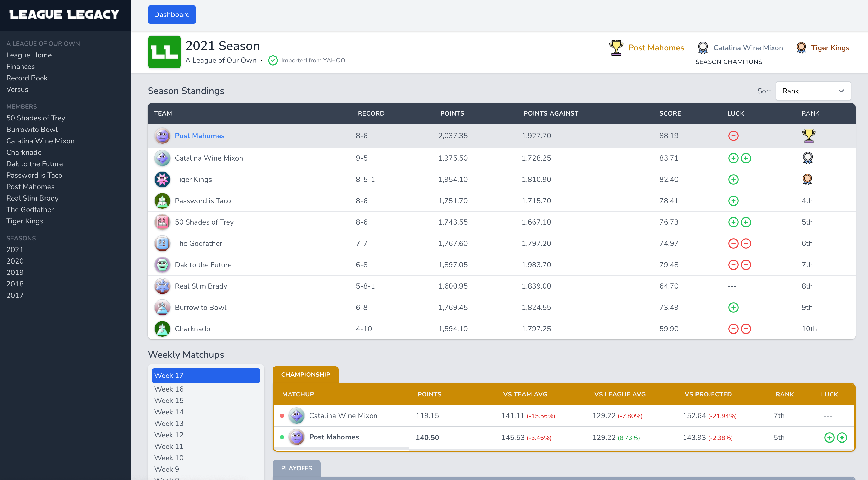This screenshot has height=480, width=868.
Task: Select Week 9 in weekly matchups
Action: [167, 469]
